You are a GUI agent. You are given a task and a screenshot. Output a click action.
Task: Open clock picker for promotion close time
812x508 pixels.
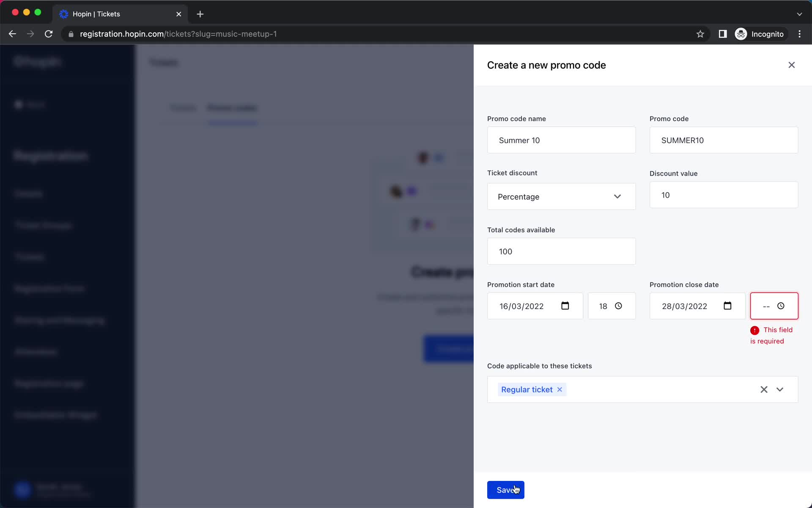tap(781, 306)
